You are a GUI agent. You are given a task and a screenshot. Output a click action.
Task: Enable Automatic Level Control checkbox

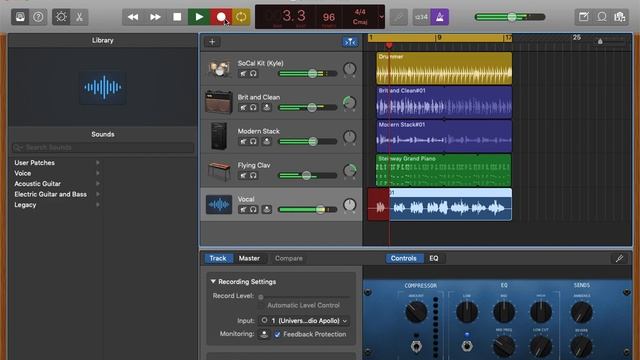(x=261, y=305)
